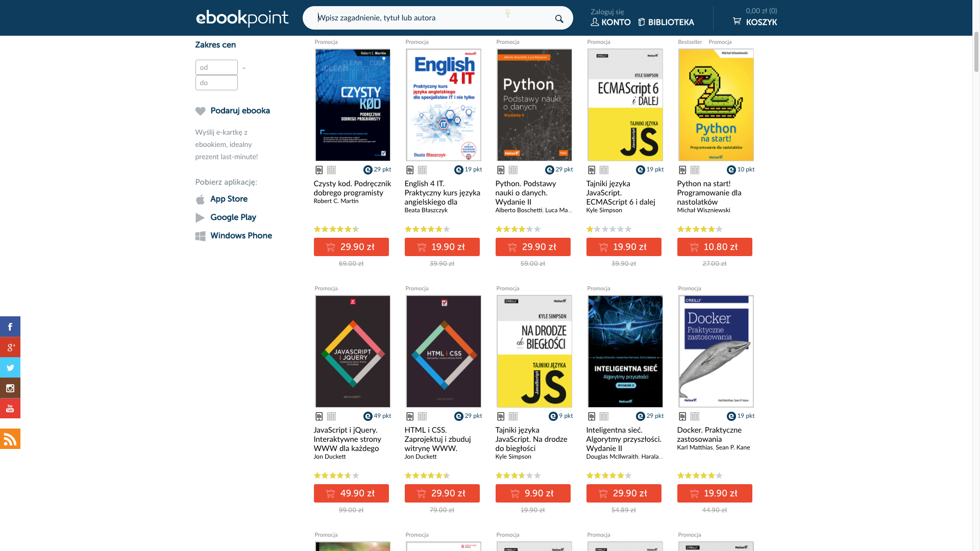
Task: Open the Google Play download link
Action: tap(233, 217)
